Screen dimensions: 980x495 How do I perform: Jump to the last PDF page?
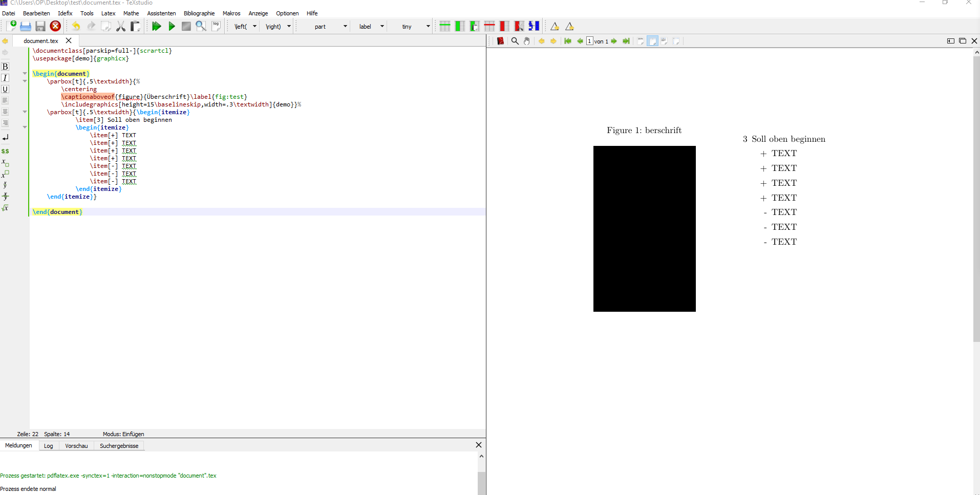[x=626, y=41]
